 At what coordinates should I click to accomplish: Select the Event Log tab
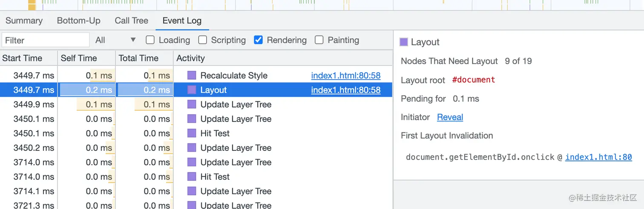click(182, 20)
